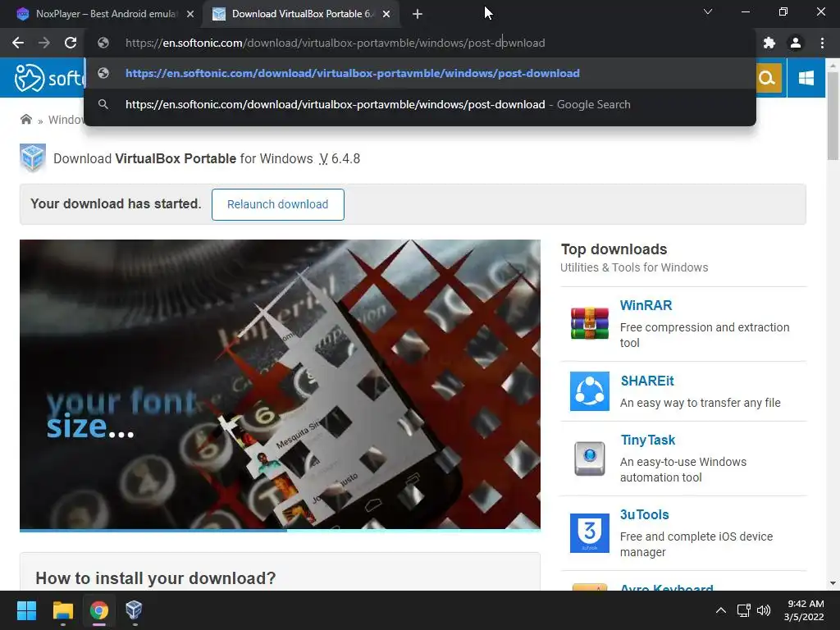Select the Download VirtualBox Portable tab
This screenshot has width=840, height=630.
(x=302, y=14)
